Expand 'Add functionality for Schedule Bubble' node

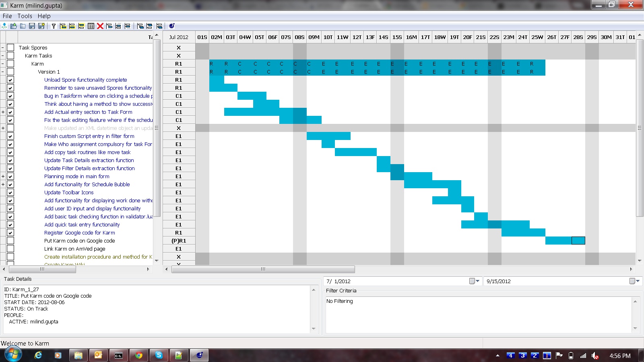[3, 184]
